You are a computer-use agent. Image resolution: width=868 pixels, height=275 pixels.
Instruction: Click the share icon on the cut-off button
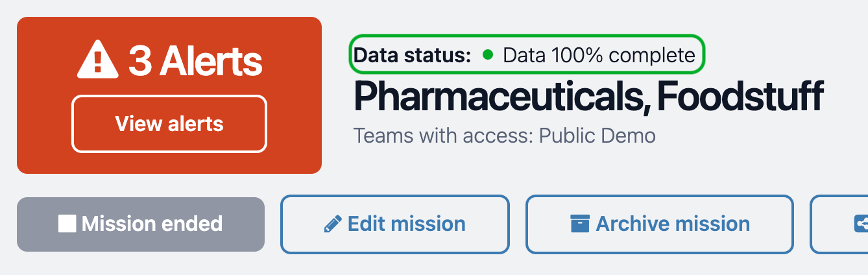[860, 224]
